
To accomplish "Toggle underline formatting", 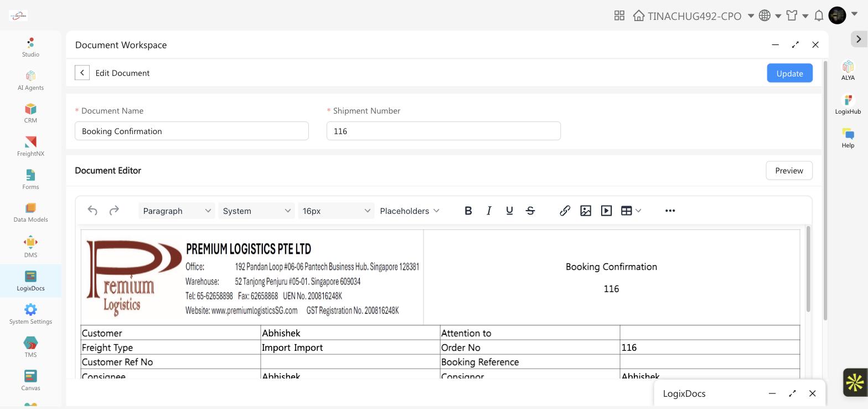I will tap(509, 211).
